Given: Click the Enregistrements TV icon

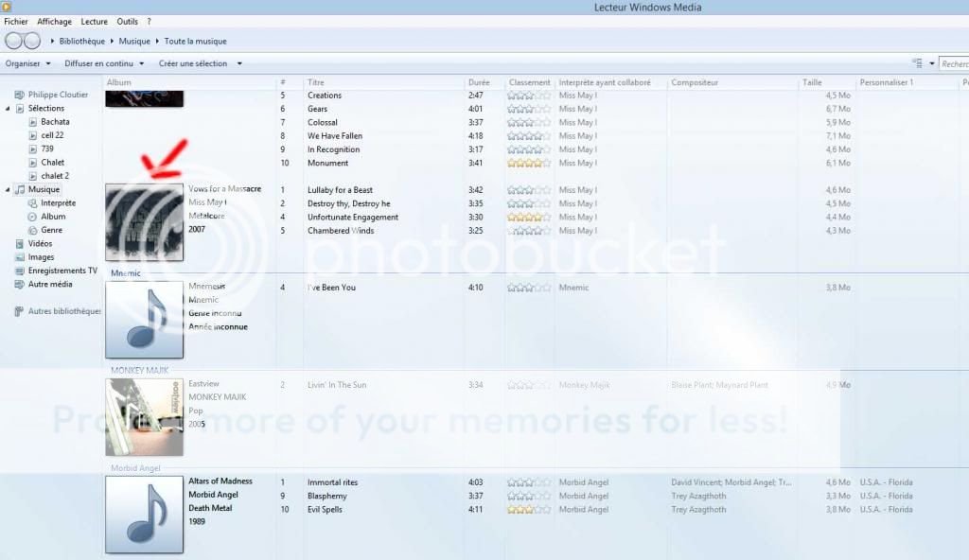Looking at the screenshot, I should (19, 271).
